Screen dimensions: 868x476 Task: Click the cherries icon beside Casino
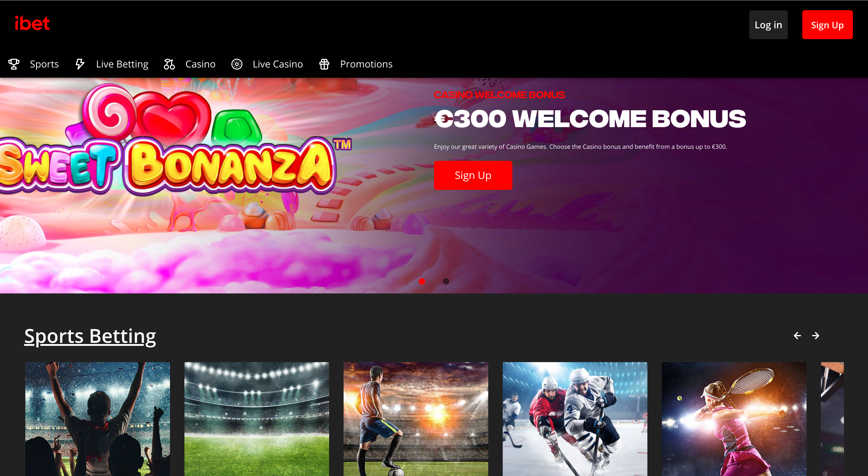tap(169, 64)
